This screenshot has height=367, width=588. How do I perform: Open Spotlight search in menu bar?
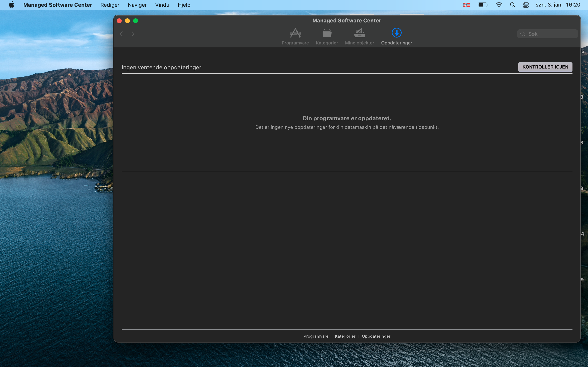click(512, 5)
